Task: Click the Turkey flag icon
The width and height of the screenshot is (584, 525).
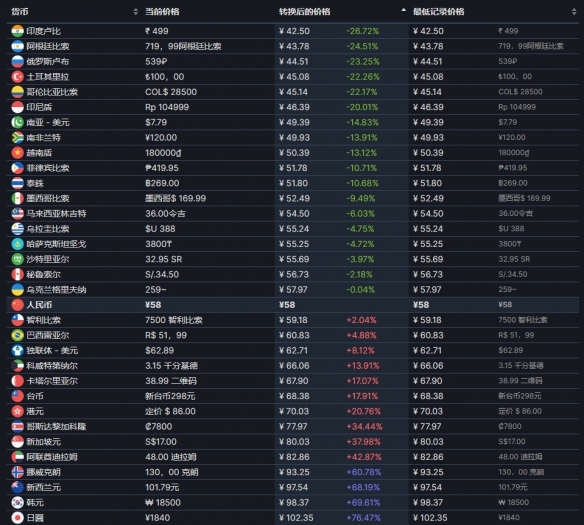Action: pos(18,77)
